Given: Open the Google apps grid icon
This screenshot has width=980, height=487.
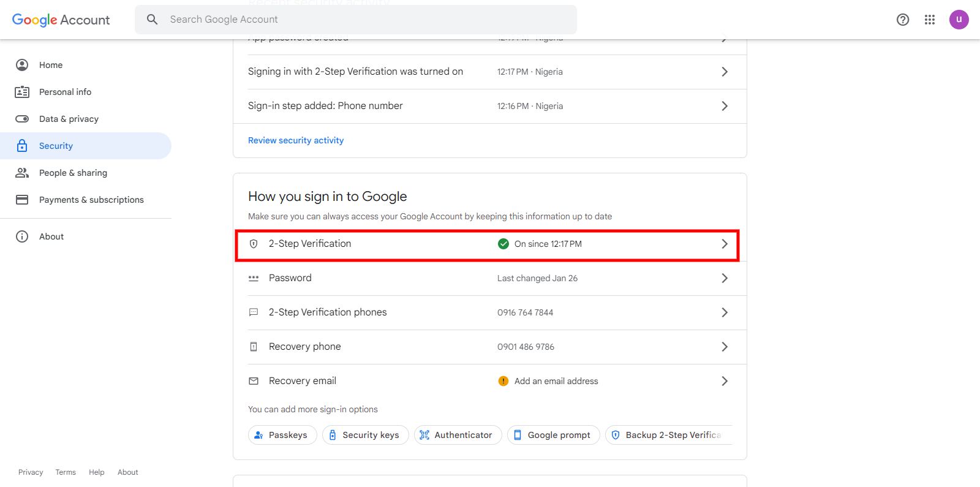Looking at the screenshot, I should (x=929, y=20).
